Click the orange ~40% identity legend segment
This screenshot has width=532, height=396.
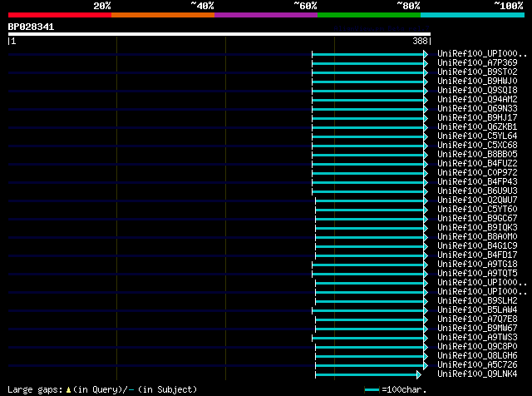click(x=163, y=15)
